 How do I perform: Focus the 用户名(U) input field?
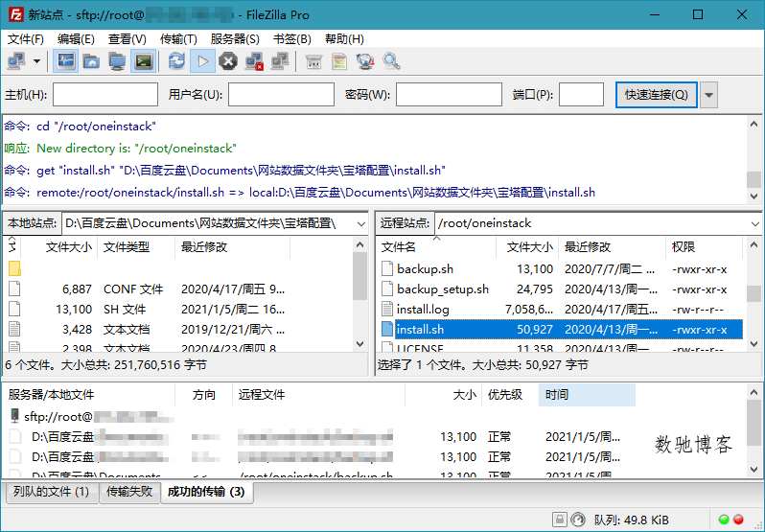pyautogui.click(x=281, y=95)
